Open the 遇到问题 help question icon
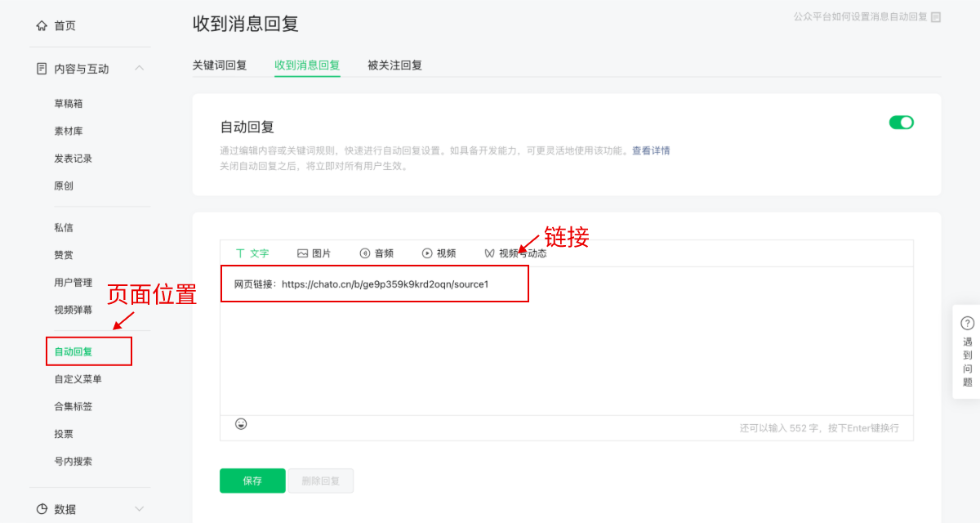Screen dimensions: 980x523 pos(967,324)
